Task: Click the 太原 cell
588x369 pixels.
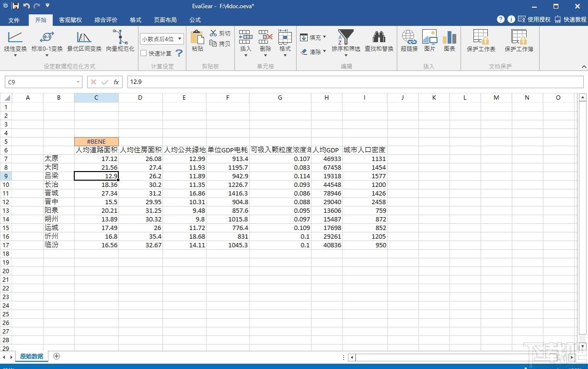Action: (59, 159)
